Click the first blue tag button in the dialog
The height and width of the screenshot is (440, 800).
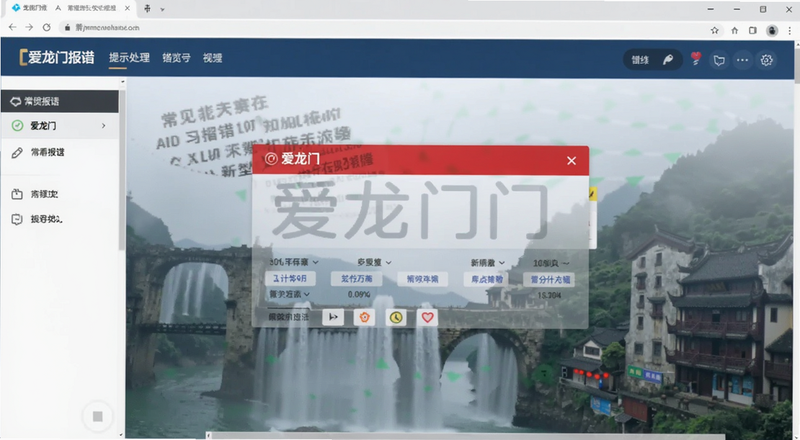tap(290, 279)
